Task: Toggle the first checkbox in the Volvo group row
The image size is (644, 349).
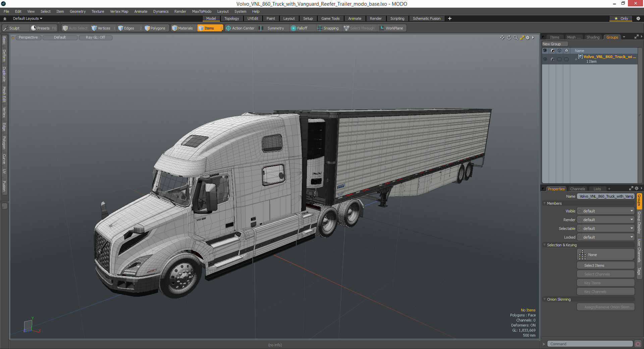Action: tap(559, 59)
